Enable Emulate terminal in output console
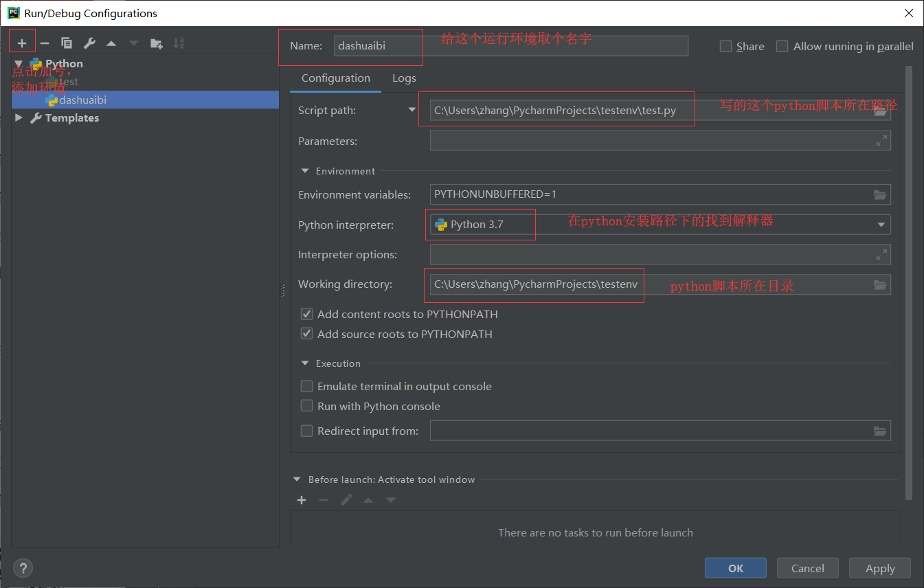This screenshot has width=924, height=588. [306, 385]
